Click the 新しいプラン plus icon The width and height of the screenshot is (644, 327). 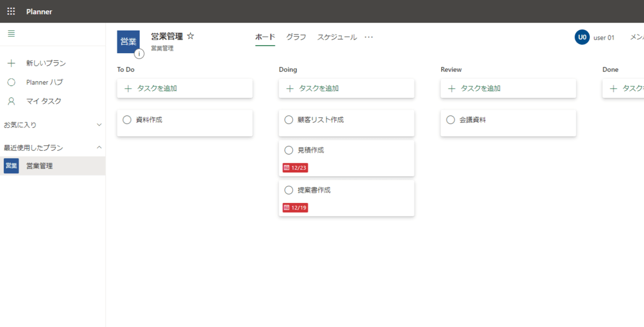pyautogui.click(x=11, y=63)
